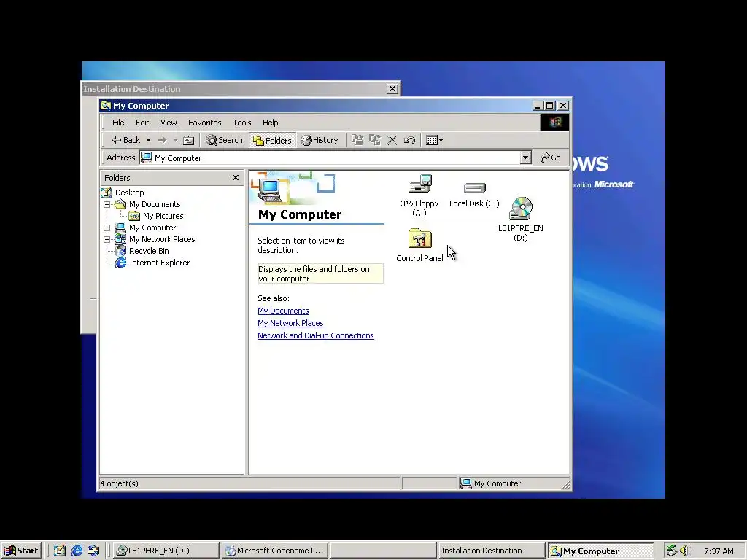Viewport: 747px width, 560px height.
Task: Click the blank unlabeled taskbar button
Action: click(383, 551)
